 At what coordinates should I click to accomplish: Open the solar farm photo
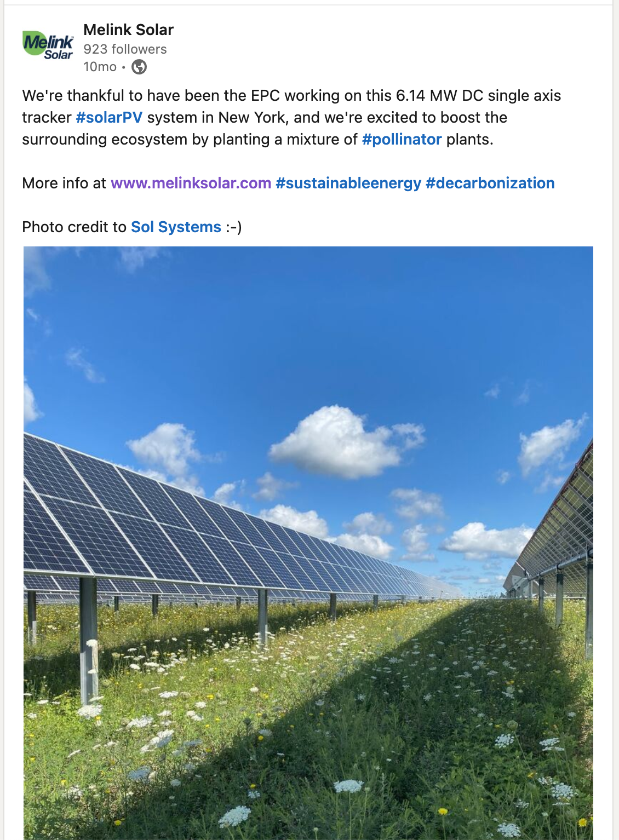308,543
